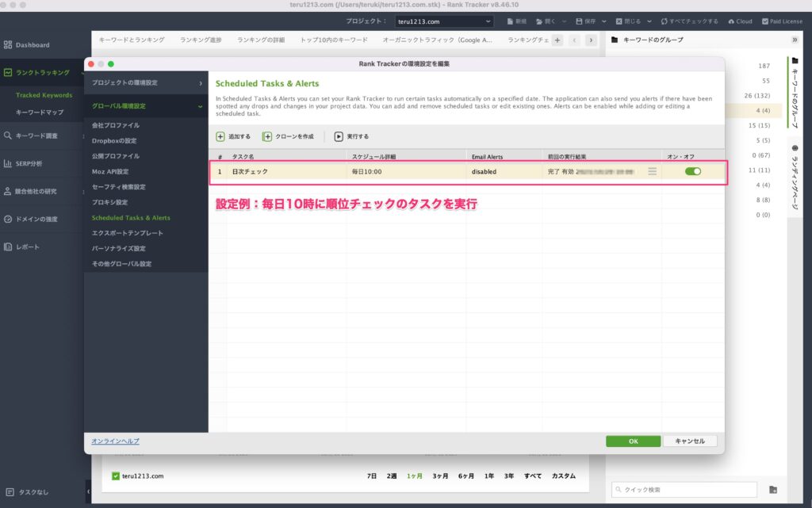Open the 保存 dropdown arrow

click(x=604, y=21)
